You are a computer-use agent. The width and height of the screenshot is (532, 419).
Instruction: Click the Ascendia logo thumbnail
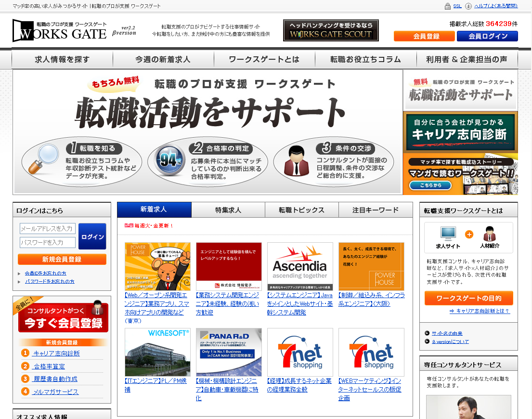point(300,266)
